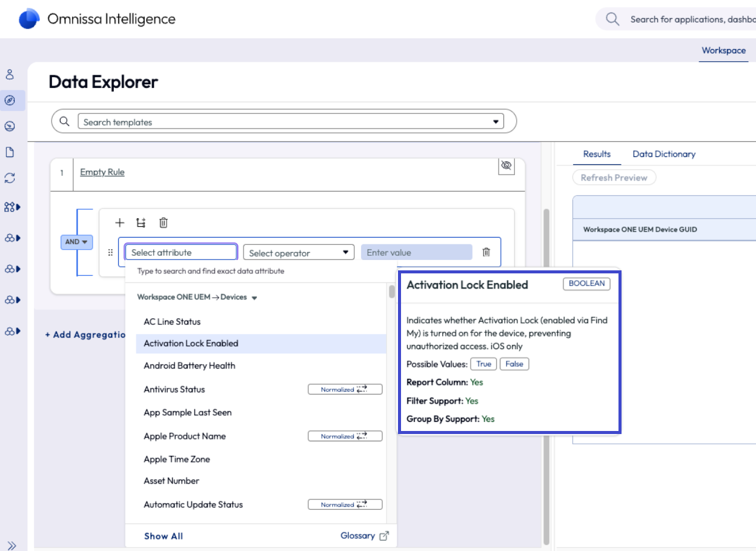Click the Enter value field
The width and height of the screenshot is (756, 551).
416,252
